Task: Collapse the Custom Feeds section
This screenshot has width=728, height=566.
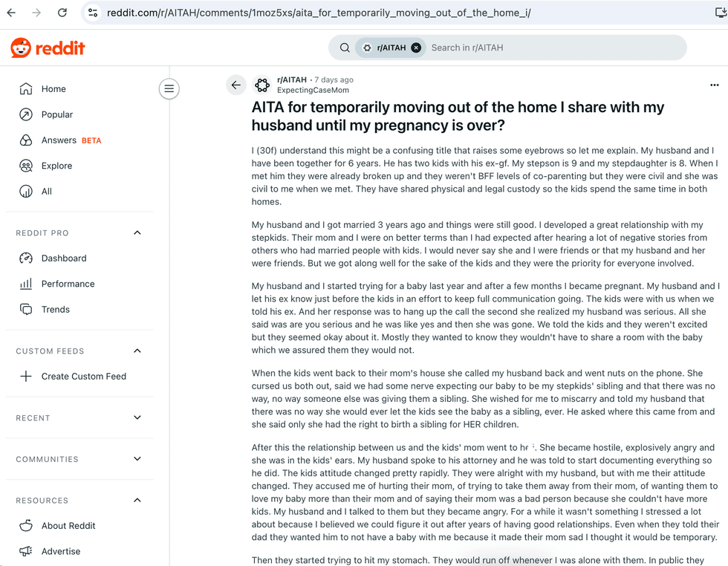Action: click(x=137, y=351)
